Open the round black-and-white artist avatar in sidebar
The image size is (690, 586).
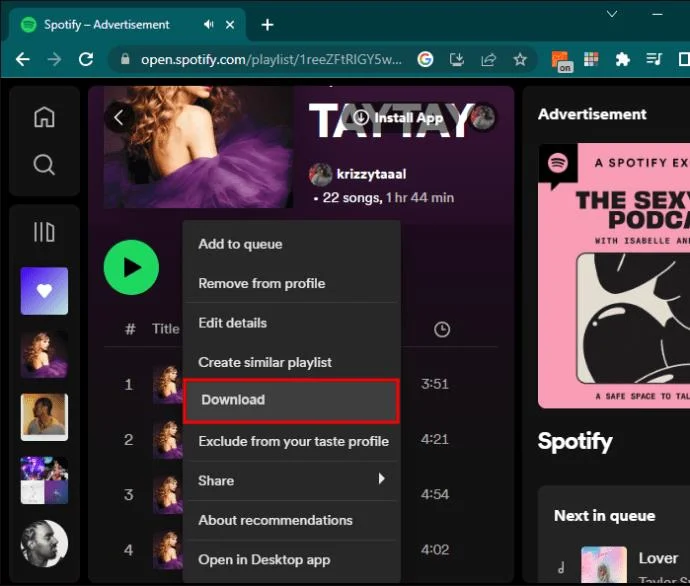pos(44,543)
